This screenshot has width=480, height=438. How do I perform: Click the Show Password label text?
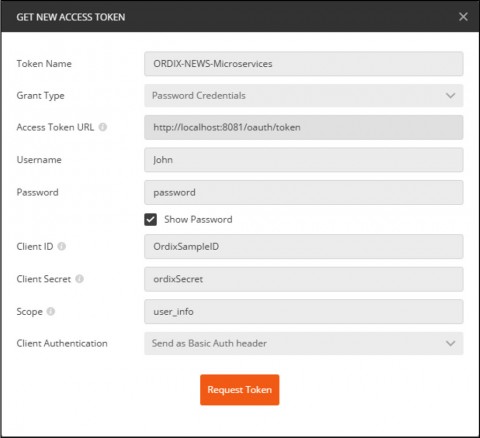[x=198, y=219]
